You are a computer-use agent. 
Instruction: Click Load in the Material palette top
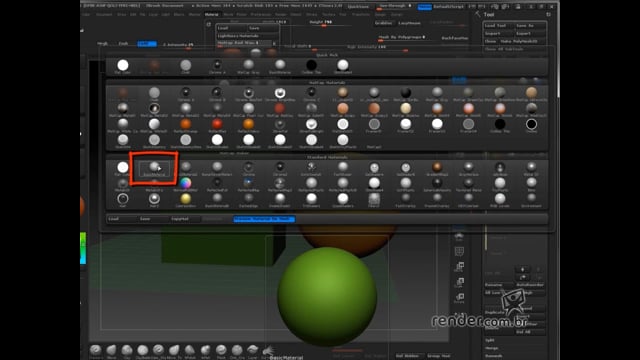click(x=231, y=28)
